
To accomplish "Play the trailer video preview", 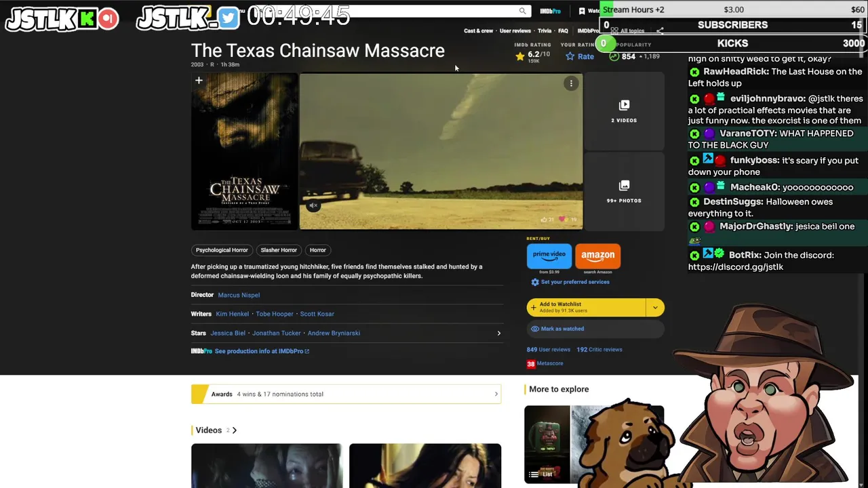I will (x=441, y=151).
